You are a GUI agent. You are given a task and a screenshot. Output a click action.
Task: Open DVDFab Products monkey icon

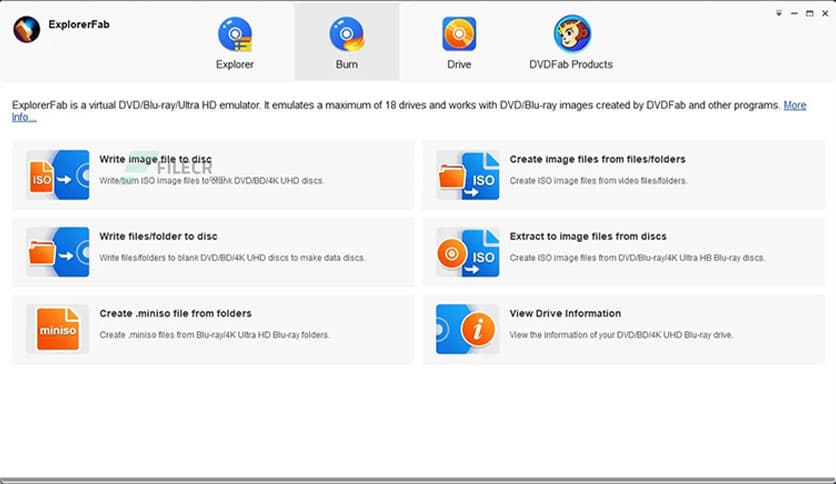coord(572,34)
